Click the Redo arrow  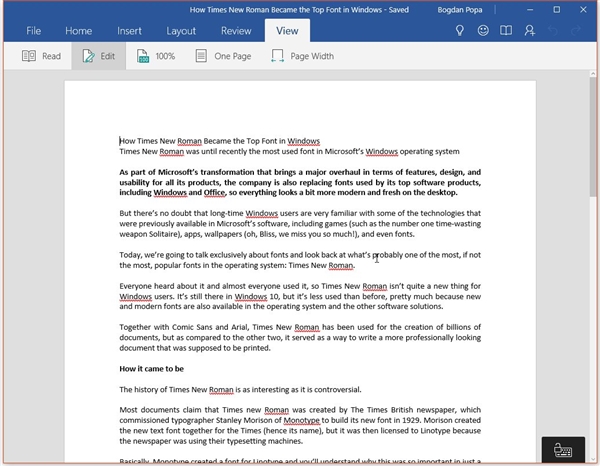pyautogui.click(x=576, y=31)
